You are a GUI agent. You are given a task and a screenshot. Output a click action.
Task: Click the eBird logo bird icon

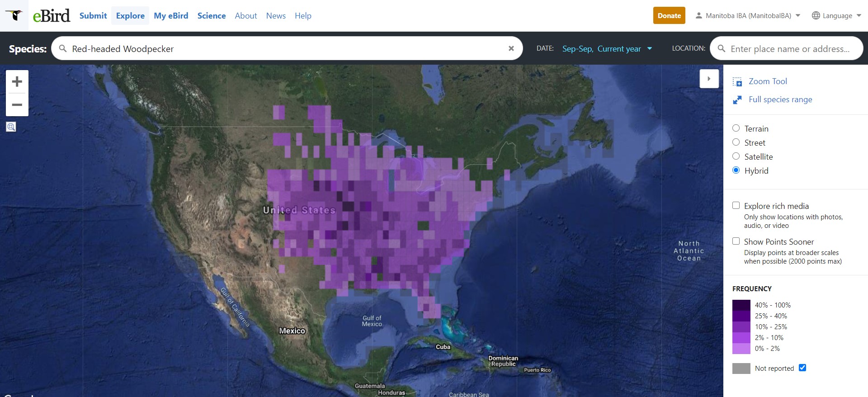pyautogui.click(x=14, y=15)
